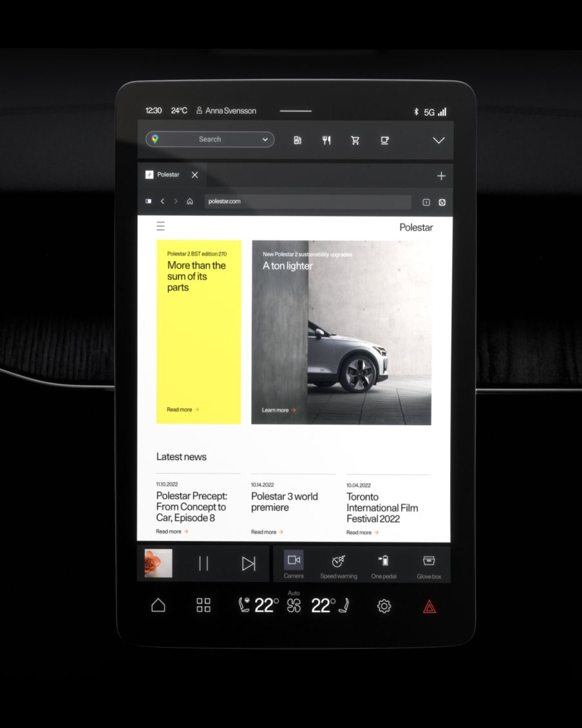Expand the search box dropdown arrow
Screen dimensions: 582x728
click(265, 139)
